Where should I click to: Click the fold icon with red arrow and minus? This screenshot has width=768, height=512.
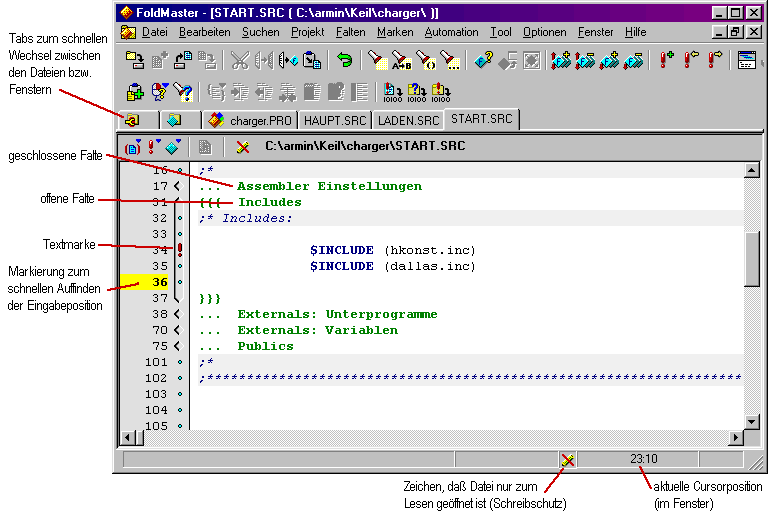[x=585, y=60]
